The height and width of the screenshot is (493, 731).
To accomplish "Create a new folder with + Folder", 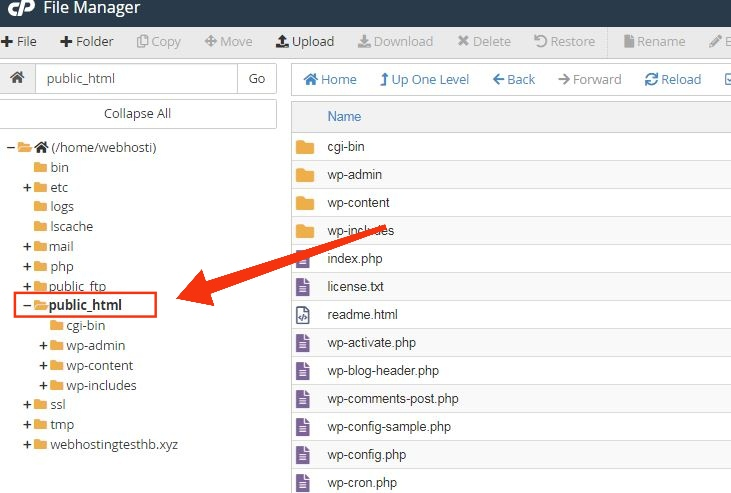I will point(87,42).
